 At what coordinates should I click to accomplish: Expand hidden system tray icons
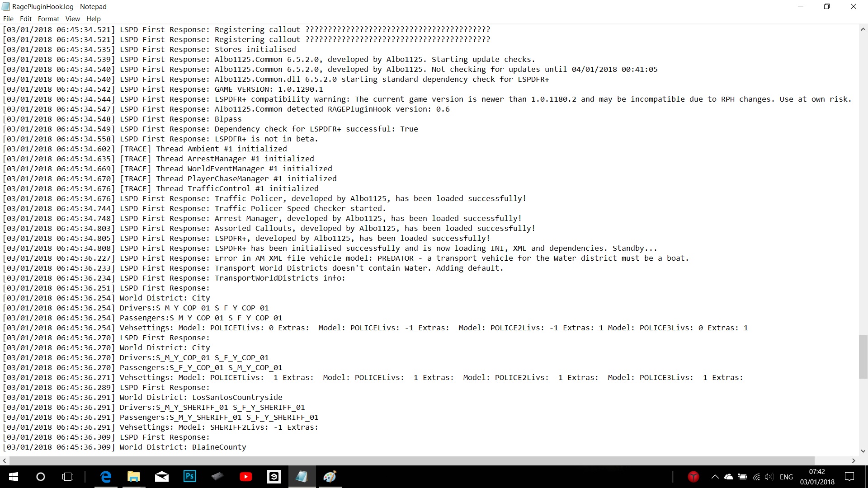[715, 477]
